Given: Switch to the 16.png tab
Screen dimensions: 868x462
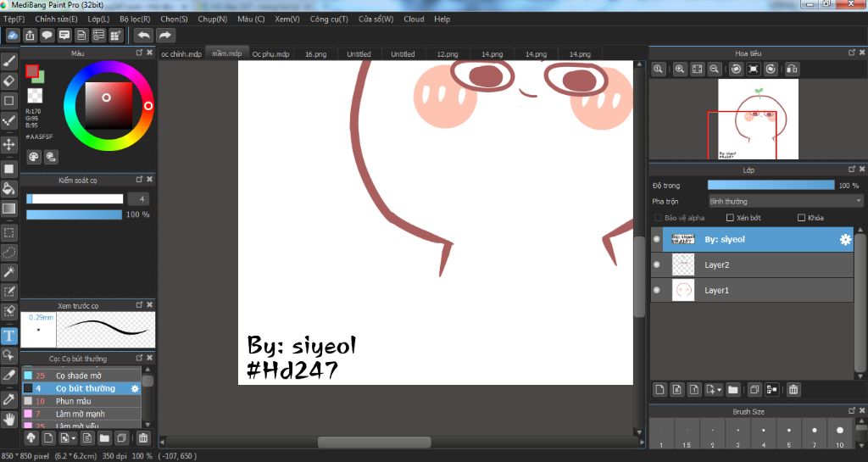Looking at the screenshot, I should (x=316, y=54).
